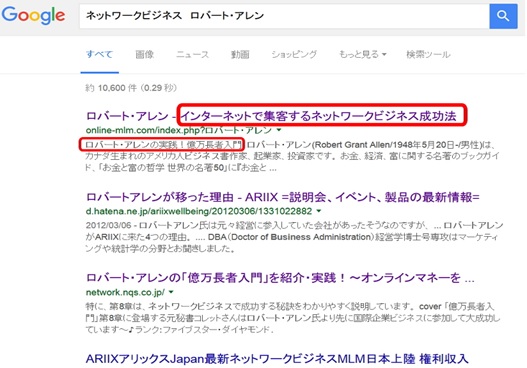This screenshot has width=527, height=368.
Task: Click the network.nqs.co.jp/ green URL
Action: click(x=125, y=292)
